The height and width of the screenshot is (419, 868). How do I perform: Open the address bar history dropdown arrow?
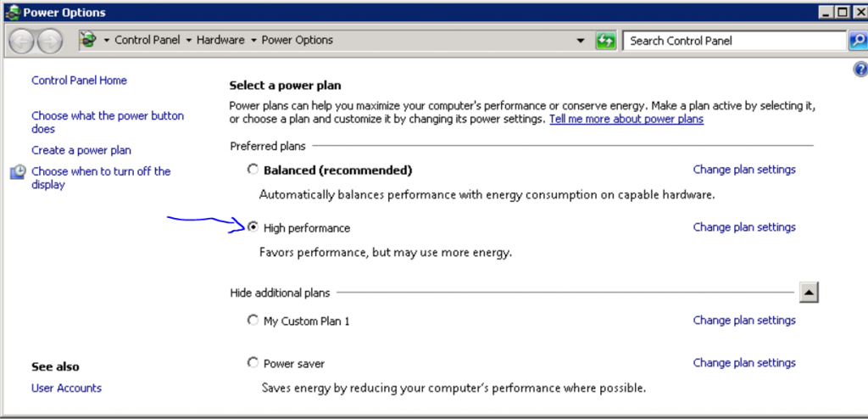pyautogui.click(x=581, y=41)
